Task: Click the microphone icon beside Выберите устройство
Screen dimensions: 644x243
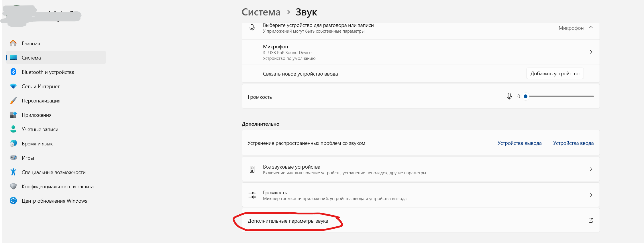Action: (252, 28)
